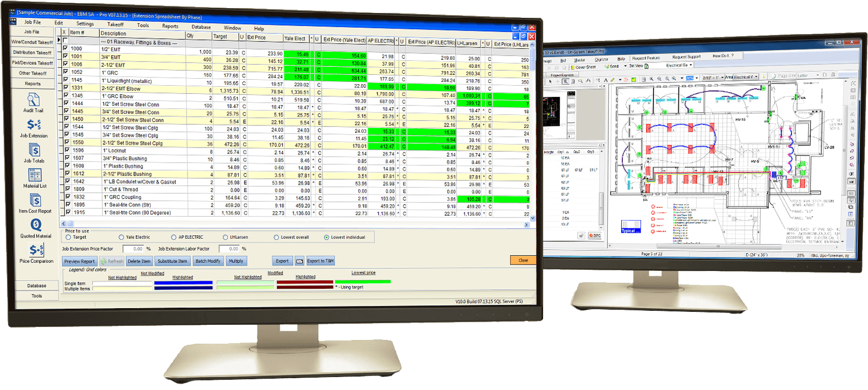Open the Page Size Letter dropdown
Image resolution: width=868 pixels, height=390 pixels.
pyautogui.click(x=817, y=75)
